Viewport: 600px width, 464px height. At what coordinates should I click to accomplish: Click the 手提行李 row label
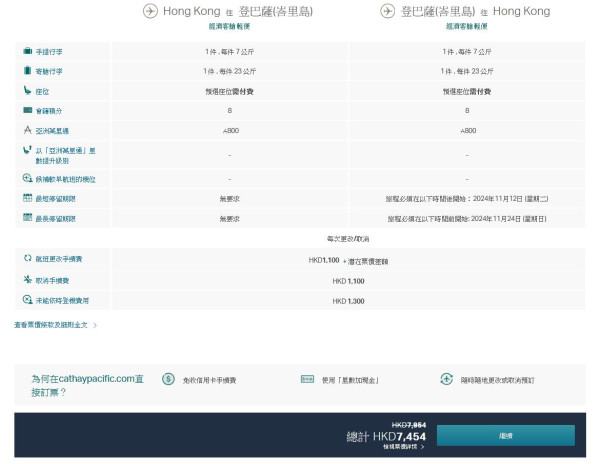[x=49, y=52]
